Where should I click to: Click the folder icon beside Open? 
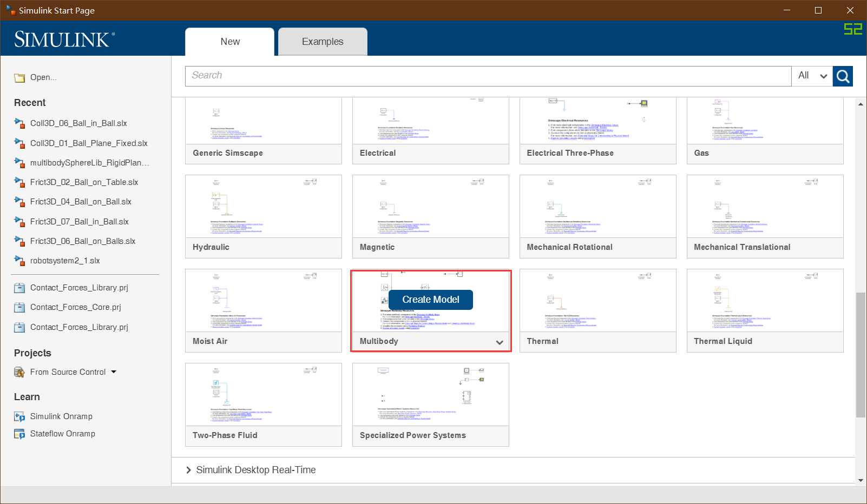[x=19, y=77]
